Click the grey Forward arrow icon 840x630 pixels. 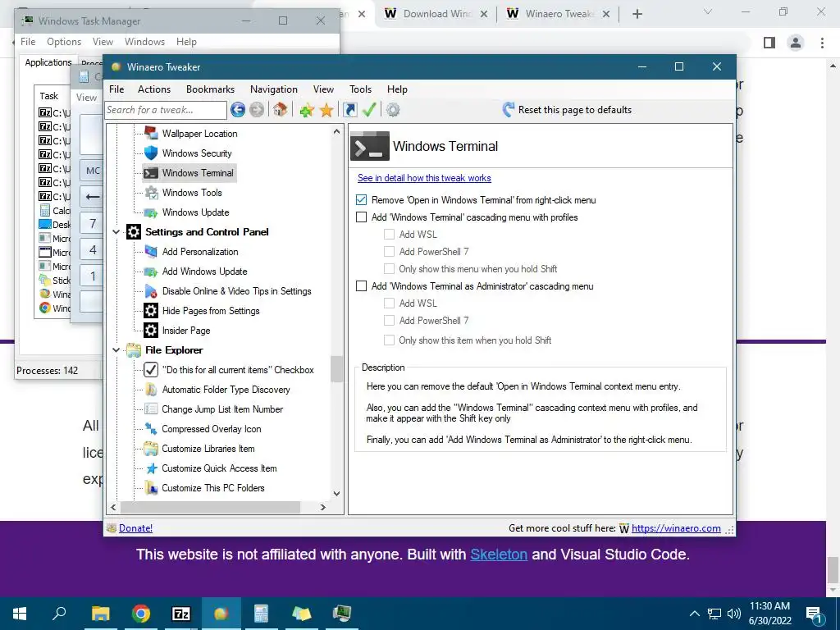(257, 110)
